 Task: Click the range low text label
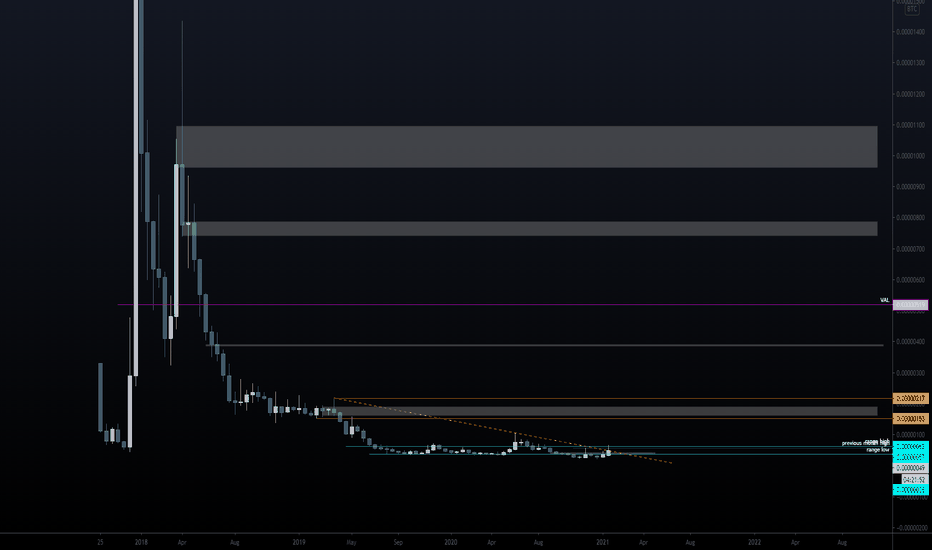878,450
